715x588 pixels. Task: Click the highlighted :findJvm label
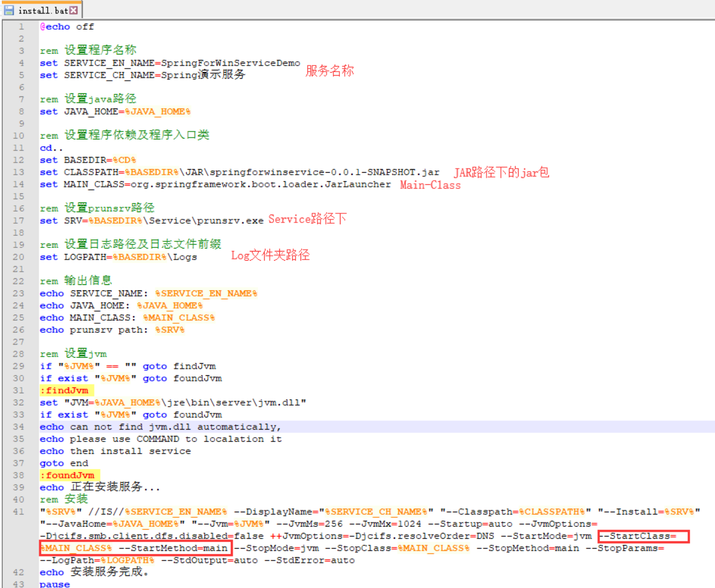(64, 390)
